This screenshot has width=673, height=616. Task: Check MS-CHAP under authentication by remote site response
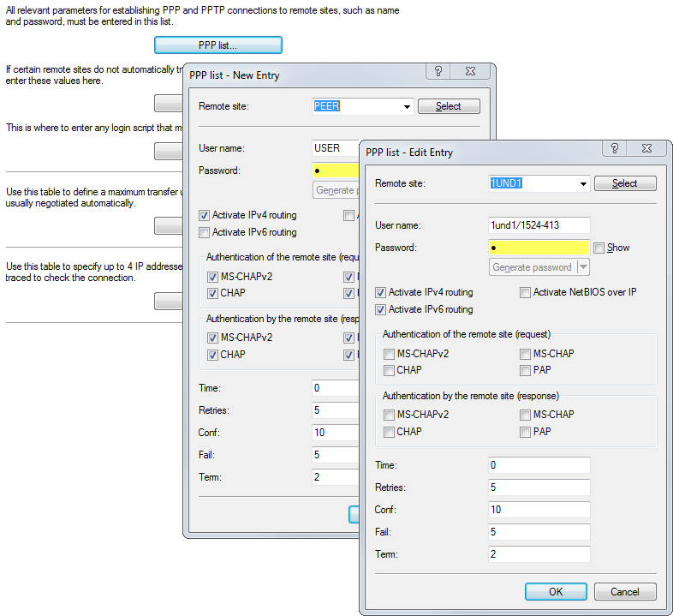point(526,415)
